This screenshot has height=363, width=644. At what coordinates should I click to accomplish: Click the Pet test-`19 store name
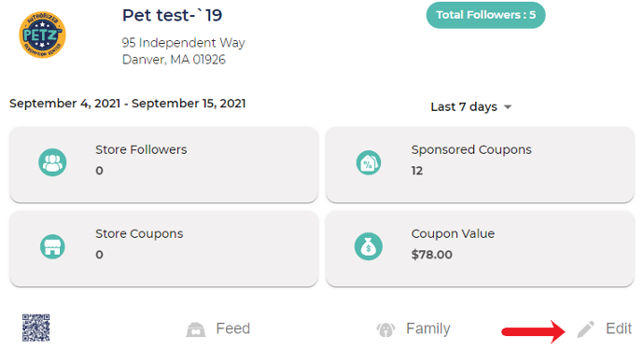click(172, 16)
